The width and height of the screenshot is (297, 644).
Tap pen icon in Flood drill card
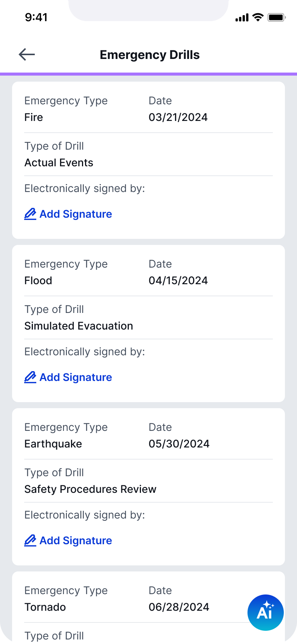tap(30, 377)
